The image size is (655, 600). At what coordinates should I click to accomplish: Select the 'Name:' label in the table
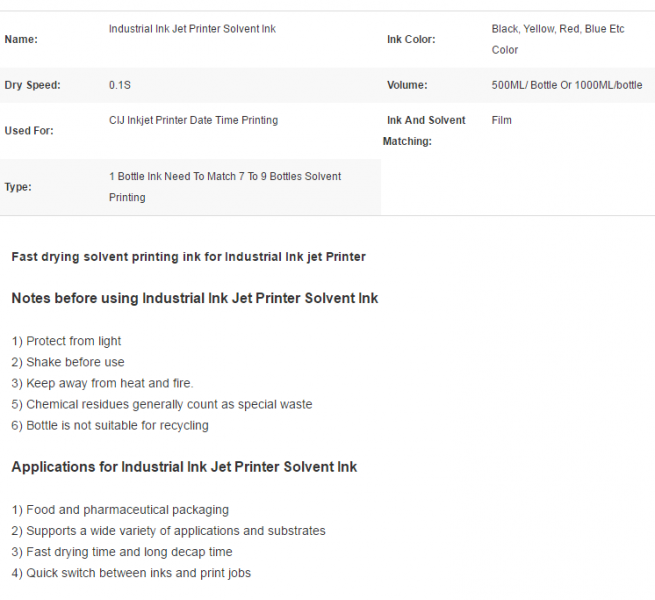point(21,39)
